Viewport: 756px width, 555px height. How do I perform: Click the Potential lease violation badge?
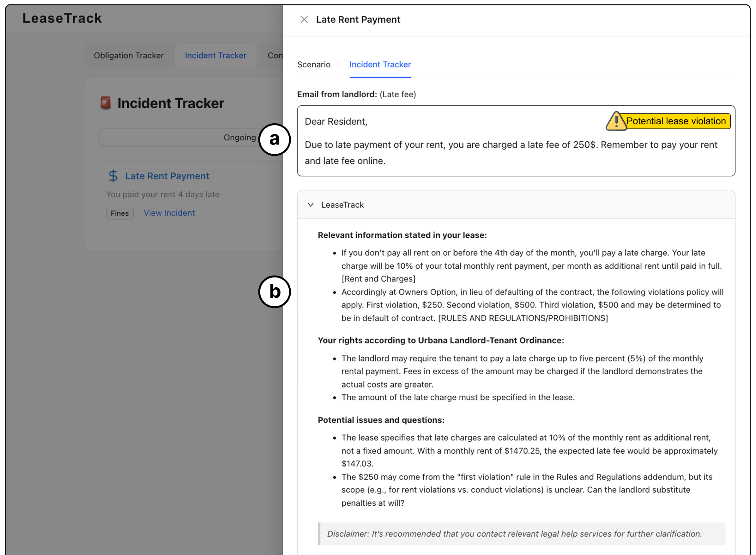point(677,121)
